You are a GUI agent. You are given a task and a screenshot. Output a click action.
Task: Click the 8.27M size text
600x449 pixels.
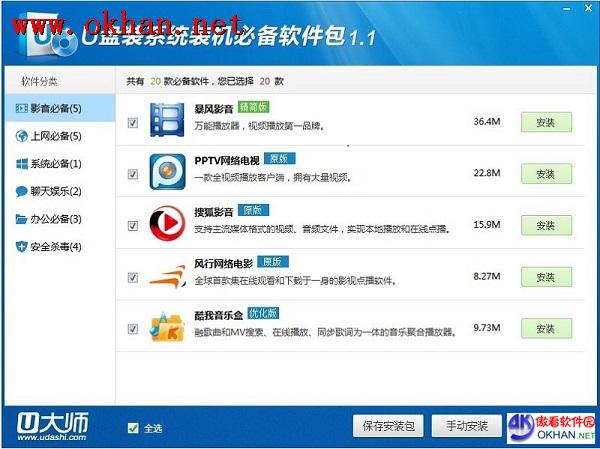coord(487,276)
